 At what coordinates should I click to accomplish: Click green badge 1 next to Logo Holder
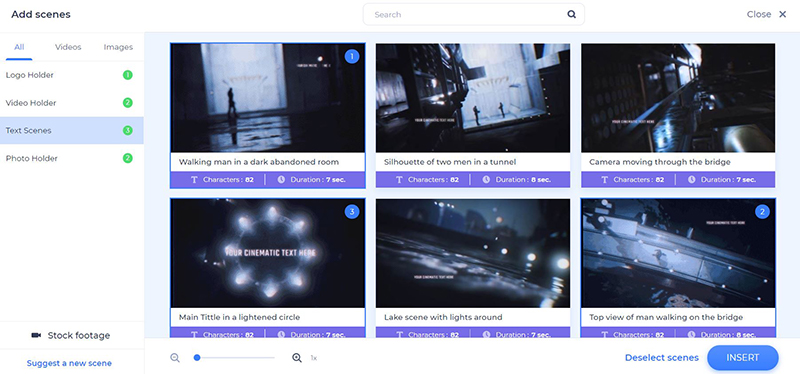click(x=128, y=75)
